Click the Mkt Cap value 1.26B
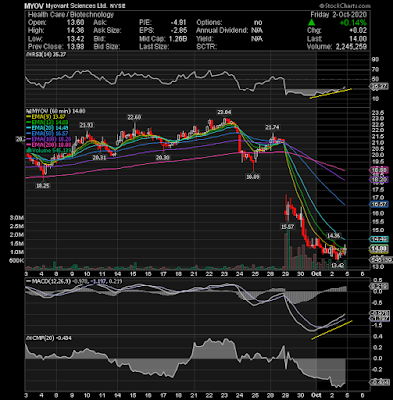Viewport: 393px width, 400px height. [178, 39]
